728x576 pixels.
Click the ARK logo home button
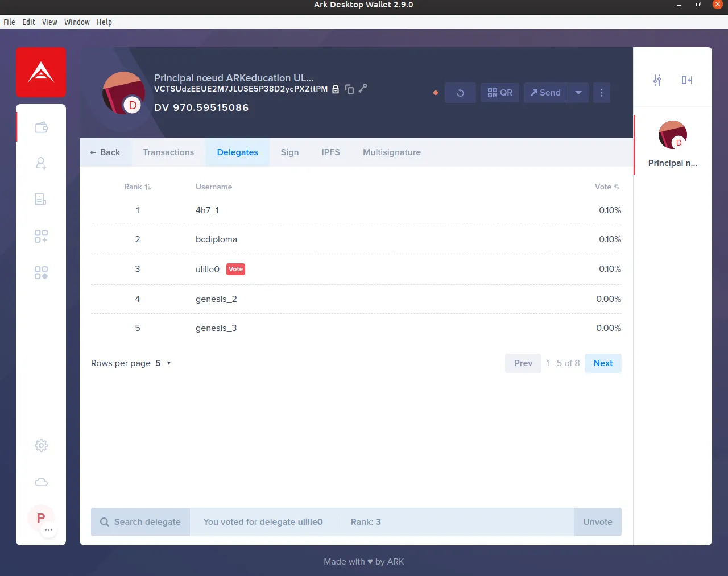[41, 72]
